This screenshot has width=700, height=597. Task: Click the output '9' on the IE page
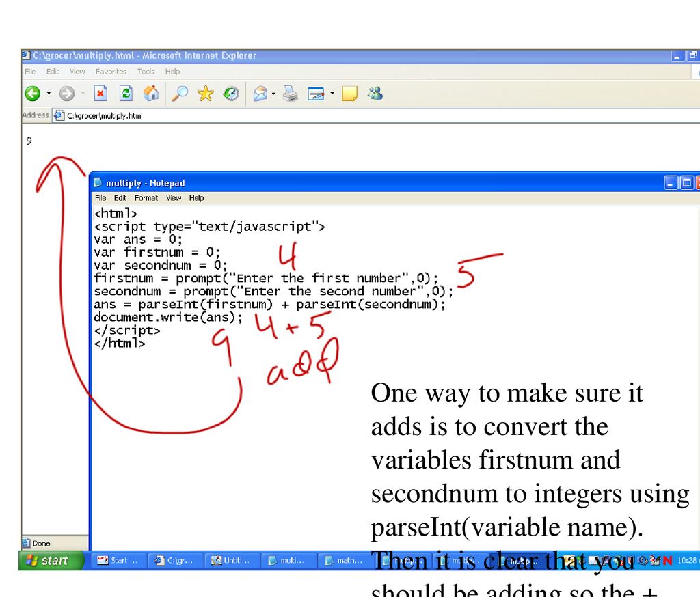click(29, 141)
